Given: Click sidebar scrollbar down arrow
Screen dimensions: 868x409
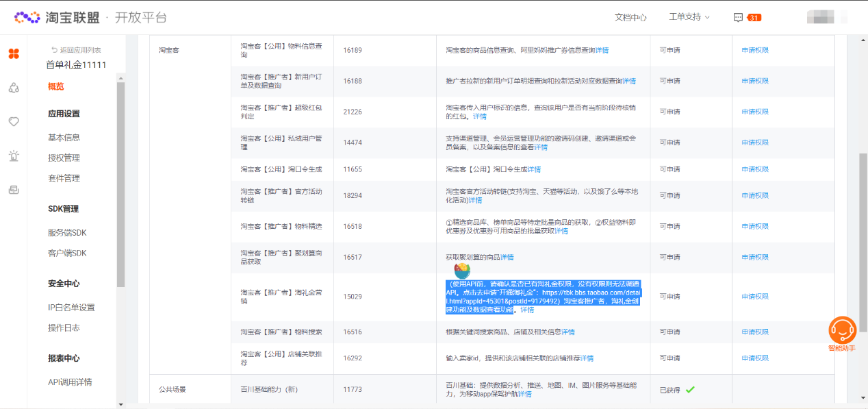Looking at the screenshot, I should pos(120,404).
